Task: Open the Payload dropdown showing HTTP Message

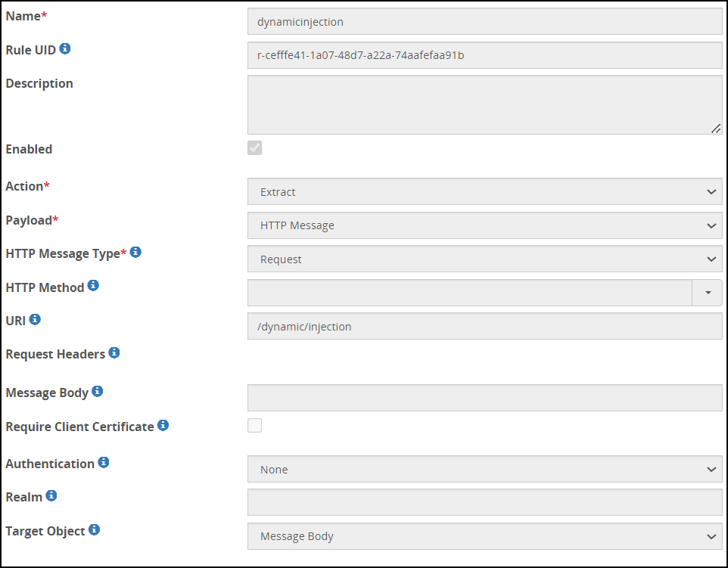Action: (x=484, y=225)
